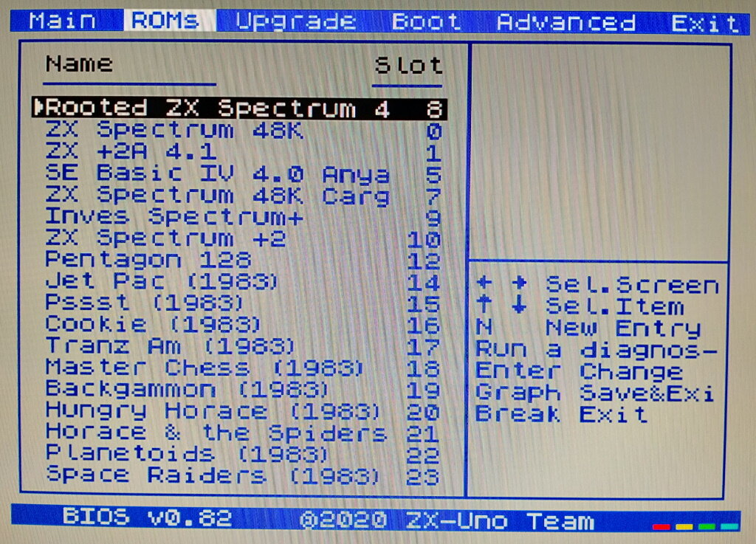Click slot number 12
The height and width of the screenshot is (544, 756).
(424, 261)
